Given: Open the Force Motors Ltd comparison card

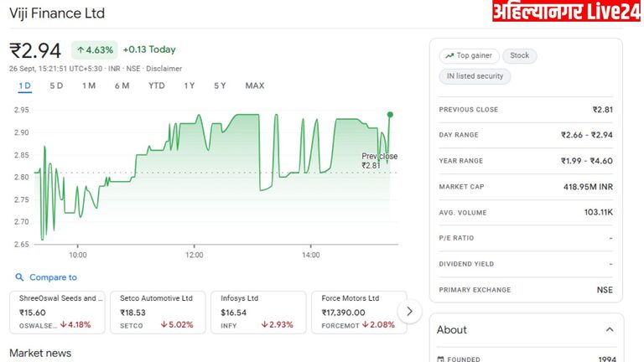Looking at the screenshot, I should (x=357, y=311).
